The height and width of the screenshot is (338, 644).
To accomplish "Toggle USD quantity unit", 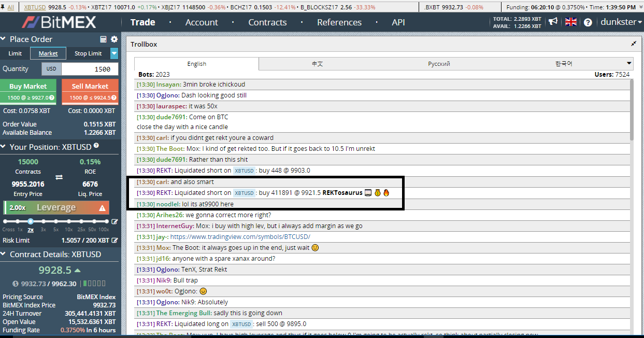I will (51, 69).
